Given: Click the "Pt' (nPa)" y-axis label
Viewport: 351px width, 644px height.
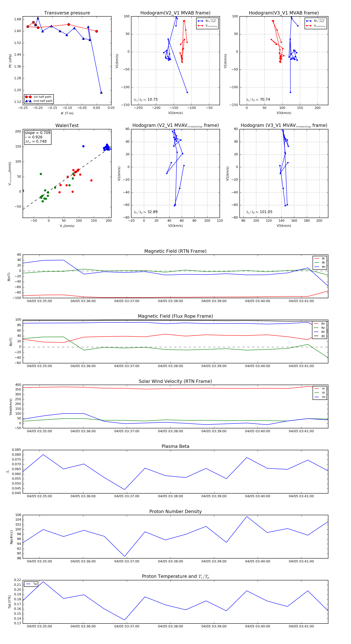Looking at the screenshot, I should pyautogui.click(x=10, y=61).
